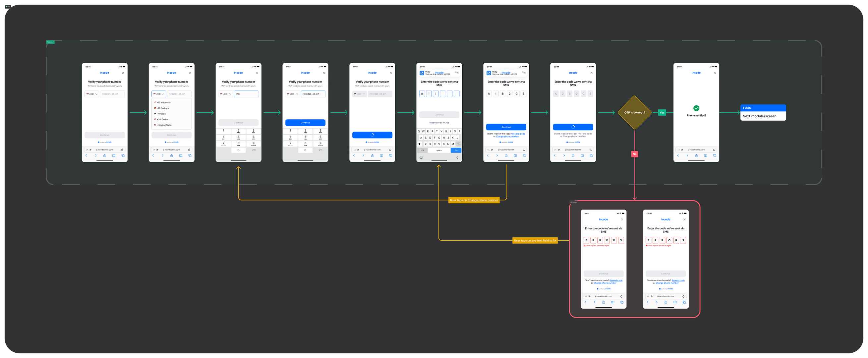This screenshot has width=868, height=358.
Task: Click the microphone icon on the QWERTY keyboard
Action: click(x=457, y=157)
